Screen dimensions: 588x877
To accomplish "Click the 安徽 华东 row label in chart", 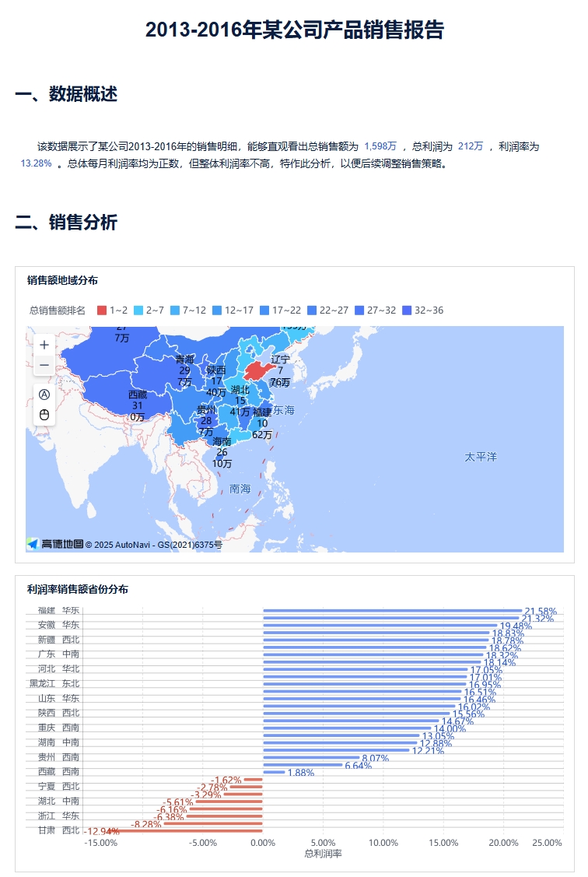I will [x=58, y=626].
